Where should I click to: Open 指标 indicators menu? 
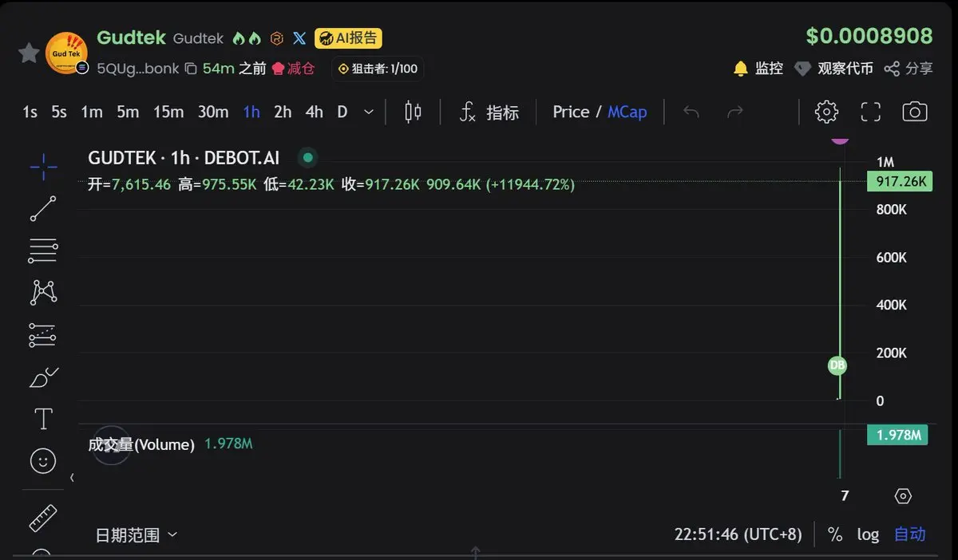click(x=489, y=112)
